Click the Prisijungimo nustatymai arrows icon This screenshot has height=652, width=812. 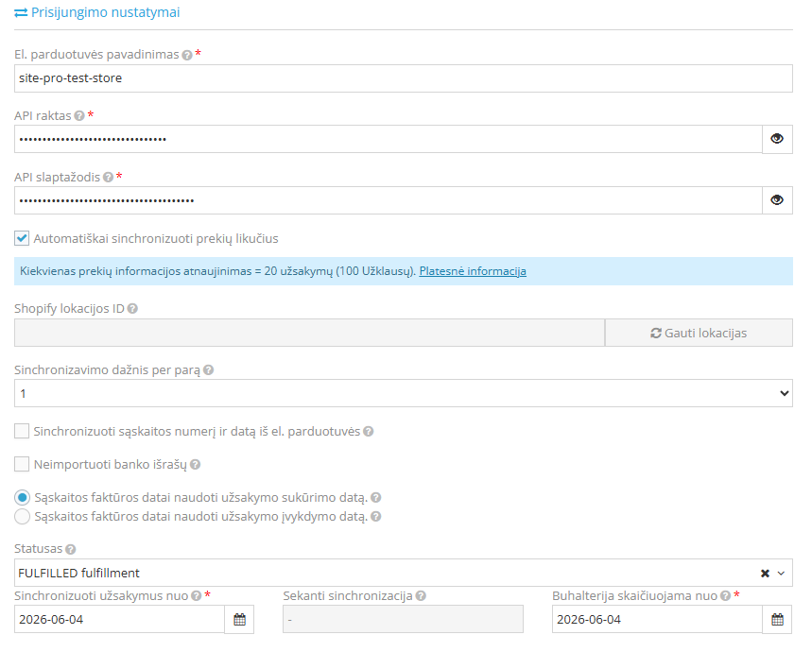click(x=21, y=13)
